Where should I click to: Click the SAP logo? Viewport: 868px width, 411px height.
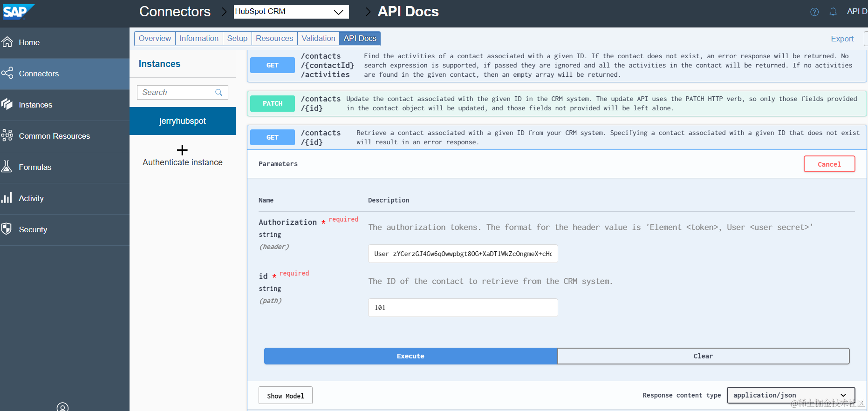[x=18, y=11]
